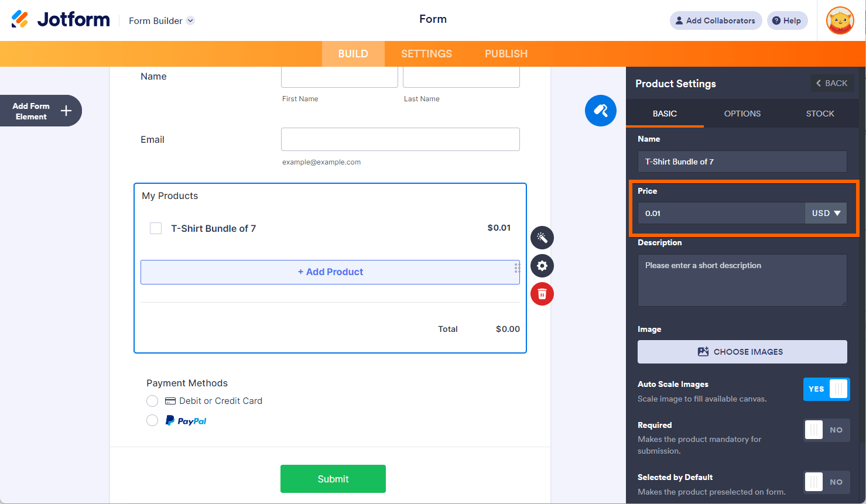The height and width of the screenshot is (504, 866).
Task: Select Debit or Credit Card payment method
Action: (x=152, y=401)
